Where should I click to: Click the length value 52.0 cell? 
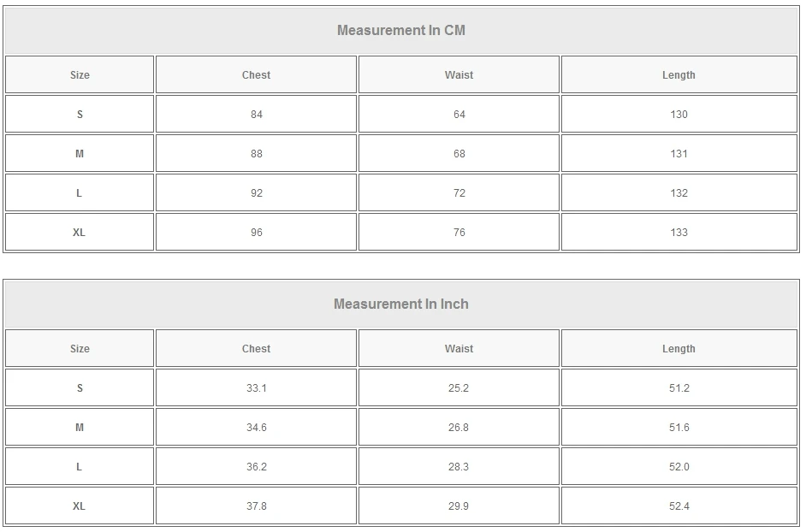click(x=679, y=467)
